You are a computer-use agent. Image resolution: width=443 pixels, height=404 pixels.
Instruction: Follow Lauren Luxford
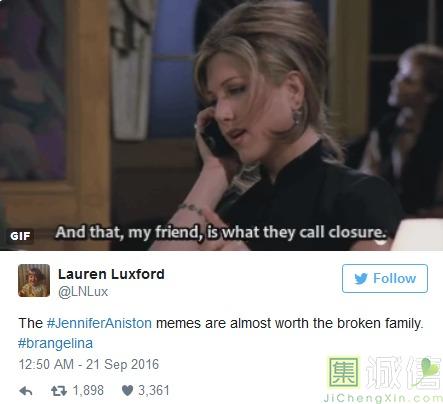tap(385, 279)
